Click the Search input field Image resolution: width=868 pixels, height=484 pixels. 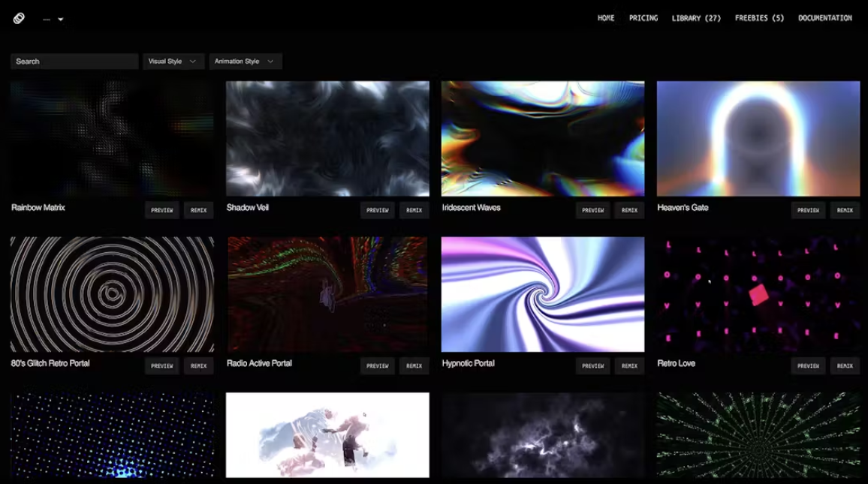coord(74,62)
